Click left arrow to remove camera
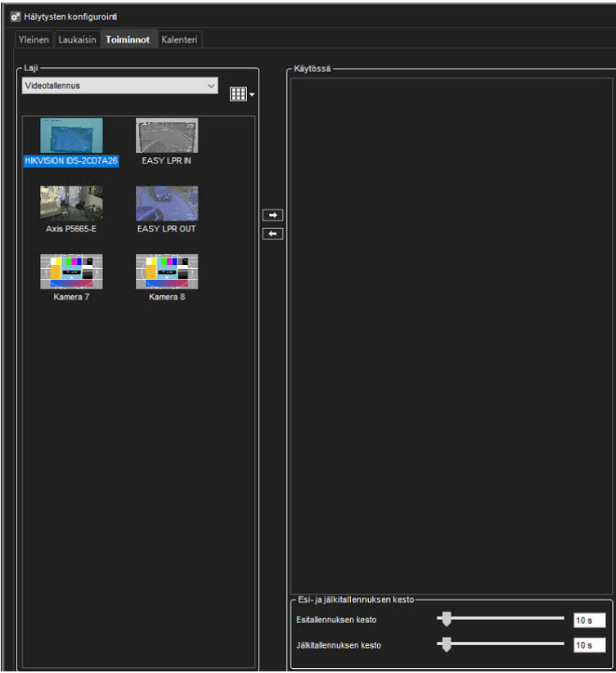 tap(273, 234)
